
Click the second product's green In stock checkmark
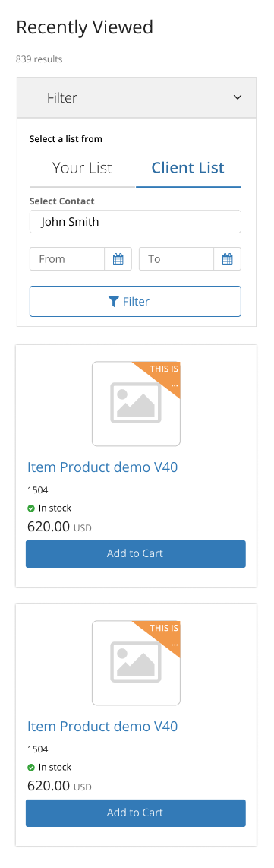(31, 767)
